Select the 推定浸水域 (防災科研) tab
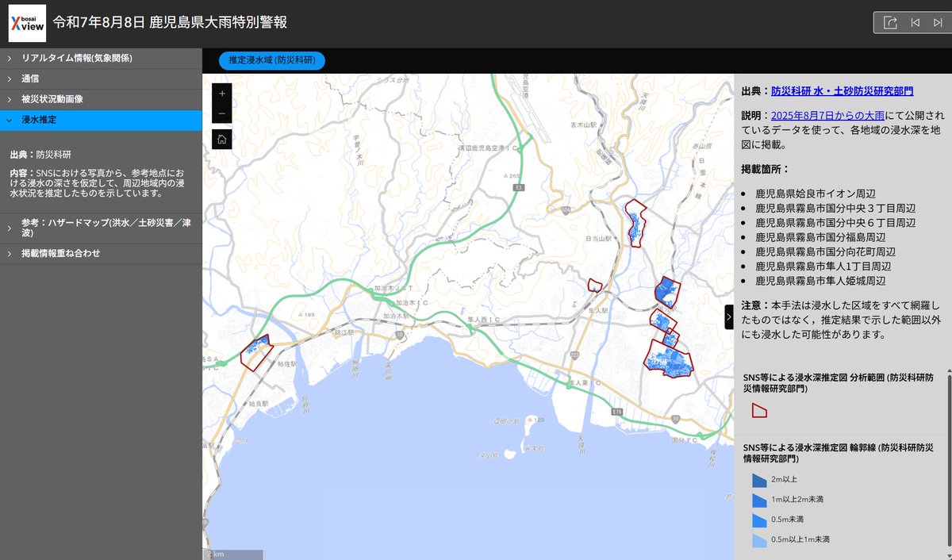The height and width of the screenshot is (560, 952). click(272, 60)
